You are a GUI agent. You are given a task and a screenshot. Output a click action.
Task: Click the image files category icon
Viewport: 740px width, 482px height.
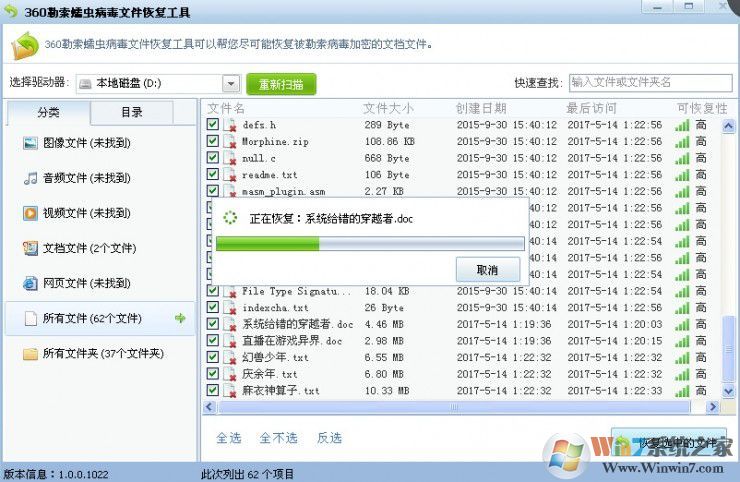pyautogui.click(x=31, y=143)
